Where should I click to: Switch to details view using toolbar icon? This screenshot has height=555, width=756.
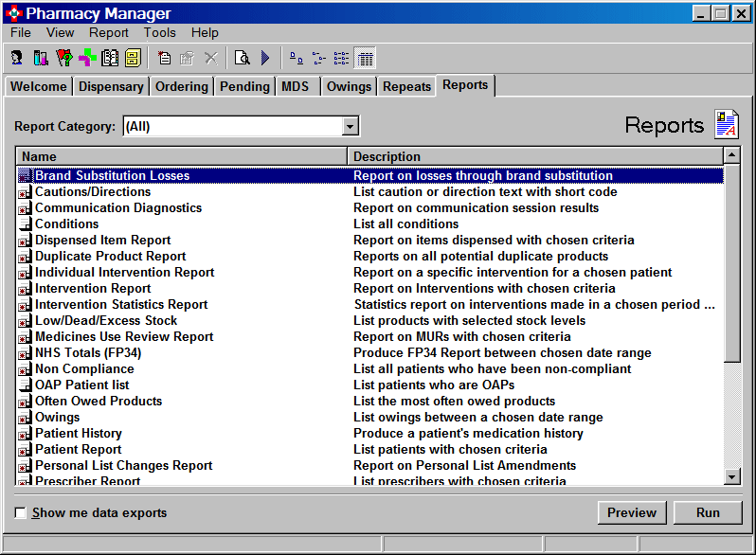(365, 58)
